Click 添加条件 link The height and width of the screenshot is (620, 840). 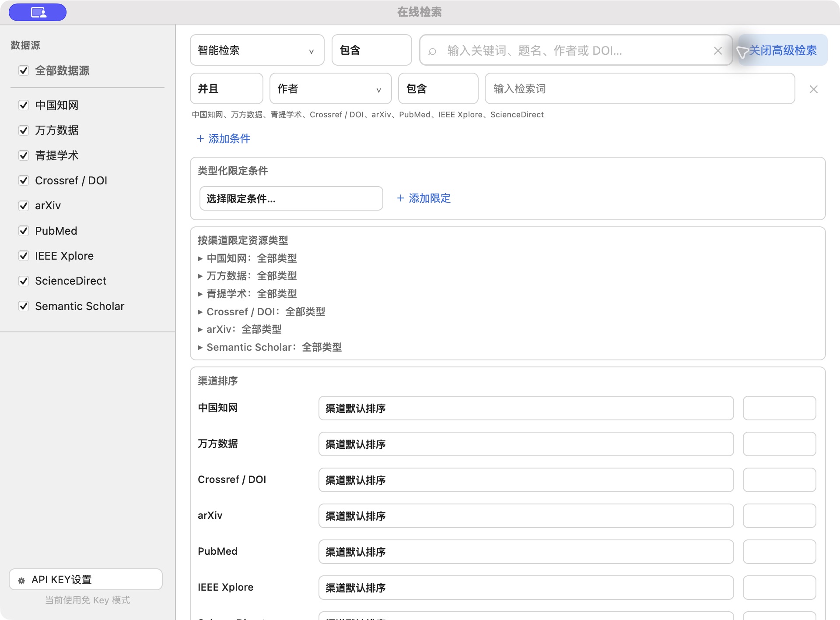coord(224,138)
